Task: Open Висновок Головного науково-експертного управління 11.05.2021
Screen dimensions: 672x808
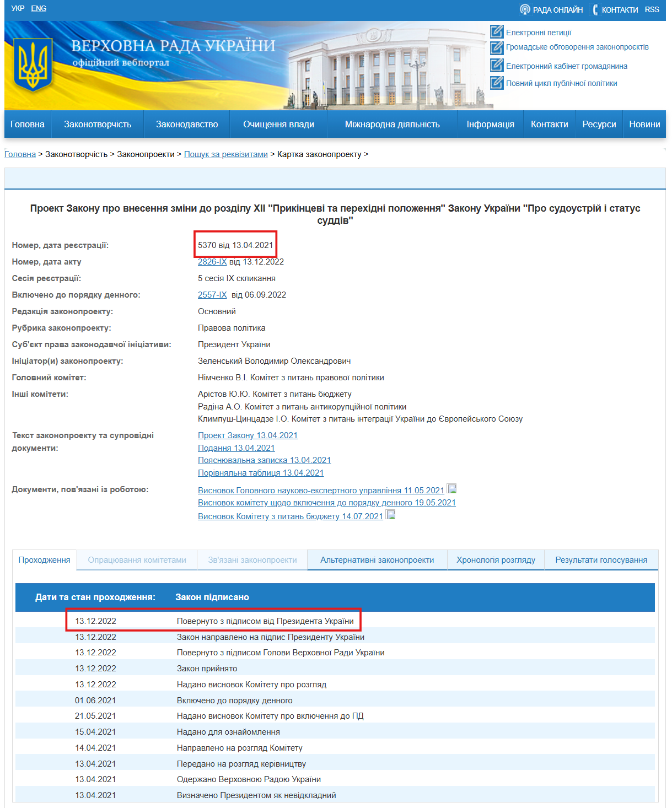Action: tap(321, 491)
